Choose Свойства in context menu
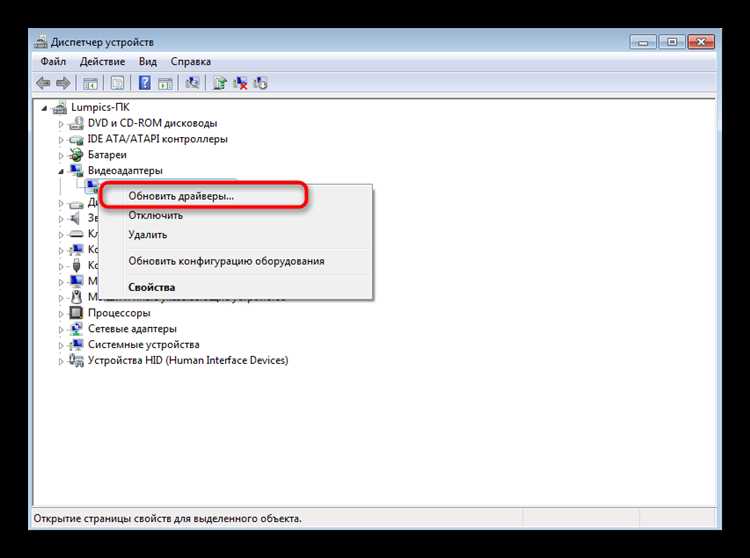 tap(235, 287)
